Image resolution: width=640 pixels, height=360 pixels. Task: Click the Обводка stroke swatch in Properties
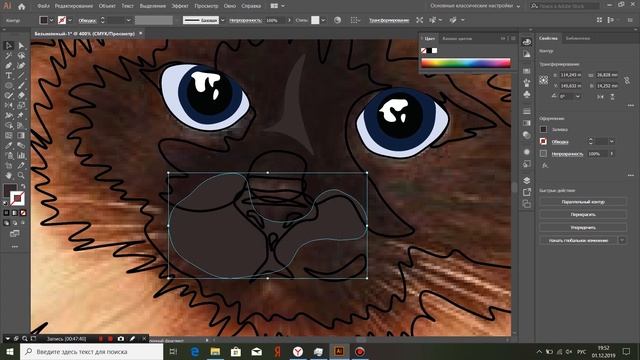[543, 141]
